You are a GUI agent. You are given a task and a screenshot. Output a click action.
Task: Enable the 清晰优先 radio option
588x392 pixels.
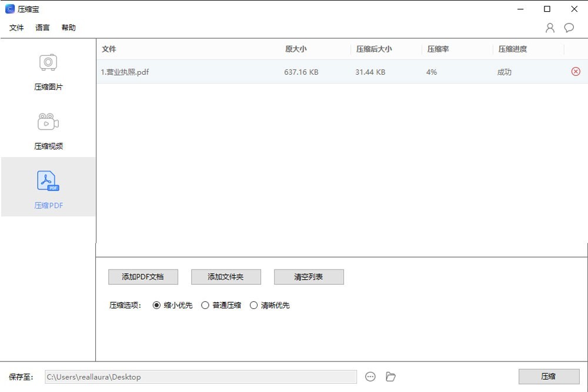tap(254, 305)
